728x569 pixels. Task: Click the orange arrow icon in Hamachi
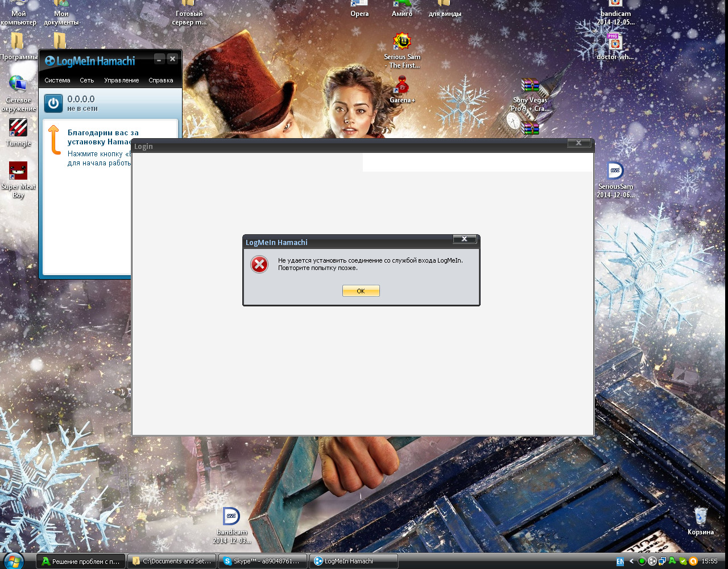54,140
